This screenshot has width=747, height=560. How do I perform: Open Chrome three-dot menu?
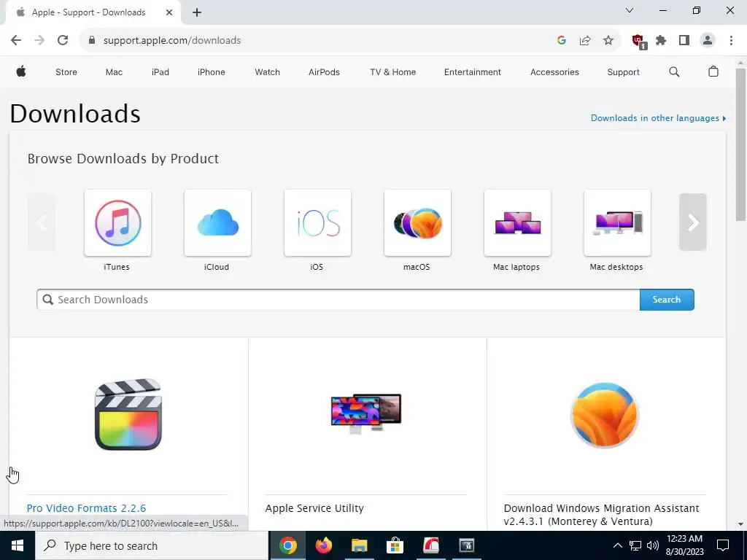pos(731,41)
